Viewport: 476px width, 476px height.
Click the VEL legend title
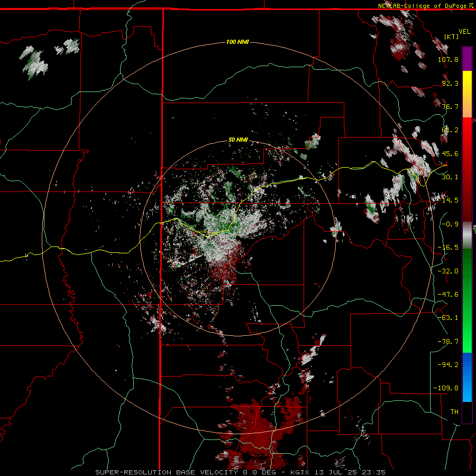point(464,32)
